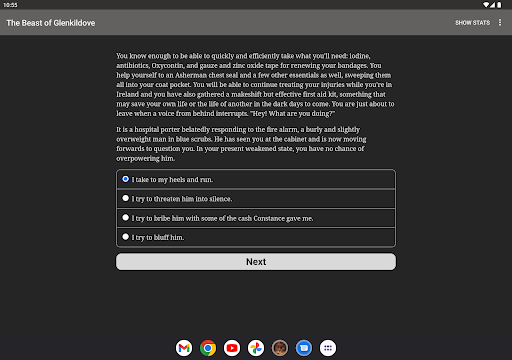Click paragraph starting 'It is a hospital porter'
The image size is (512, 360).
[x=241, y=144]
